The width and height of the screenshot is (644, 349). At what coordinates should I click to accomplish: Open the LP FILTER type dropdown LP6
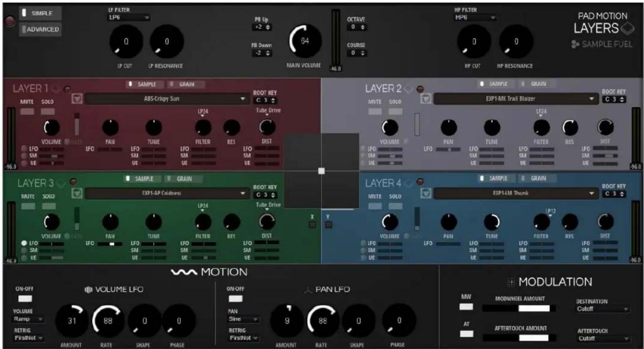[129, 17]
